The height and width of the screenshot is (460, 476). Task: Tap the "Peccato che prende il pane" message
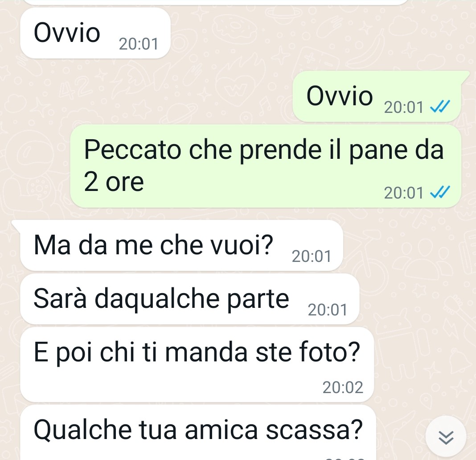coord(266,166)
